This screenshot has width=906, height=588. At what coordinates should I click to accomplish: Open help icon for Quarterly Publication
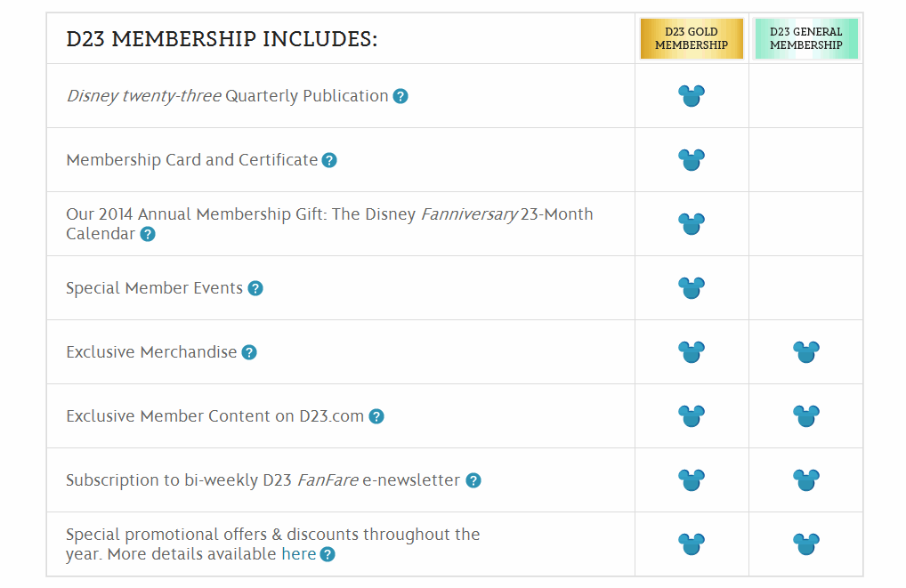coord(400,96)
